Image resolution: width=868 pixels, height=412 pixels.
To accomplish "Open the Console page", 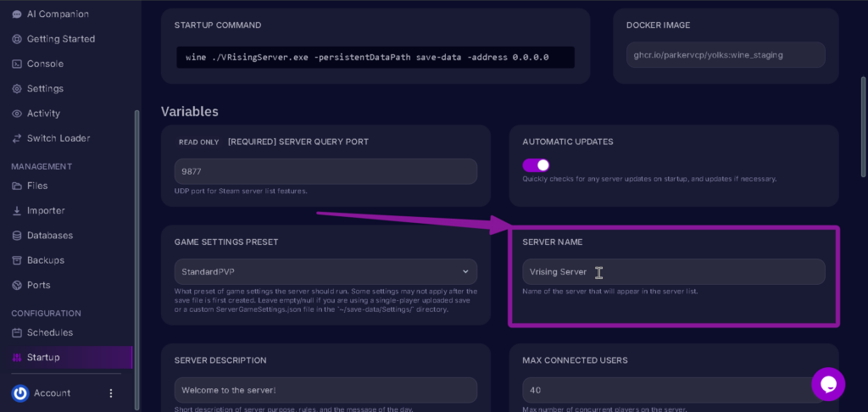I will [x=46, y=64].
